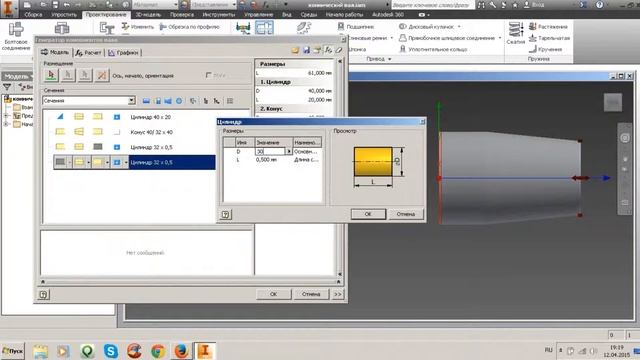Click the Кручения spring tool
Image resolution: width=640 pixels, height=360 pixels.
[x=545, y=49]
